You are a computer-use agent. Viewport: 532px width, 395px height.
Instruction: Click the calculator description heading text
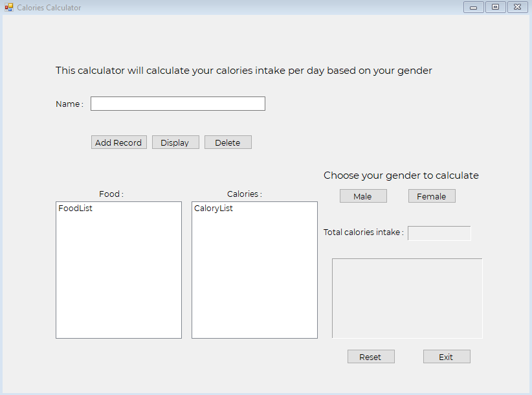(x=243, y=71)
